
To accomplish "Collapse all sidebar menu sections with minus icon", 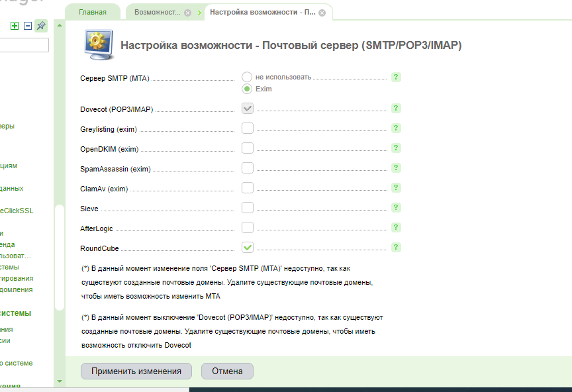I will (x=28, y=26).
